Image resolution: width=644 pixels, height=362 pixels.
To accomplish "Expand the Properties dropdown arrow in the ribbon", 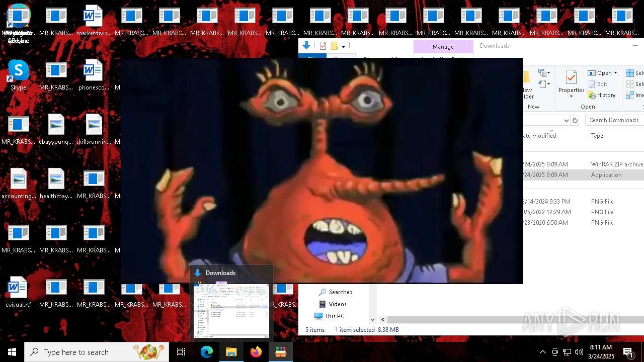I will click(x=571, y=96).
